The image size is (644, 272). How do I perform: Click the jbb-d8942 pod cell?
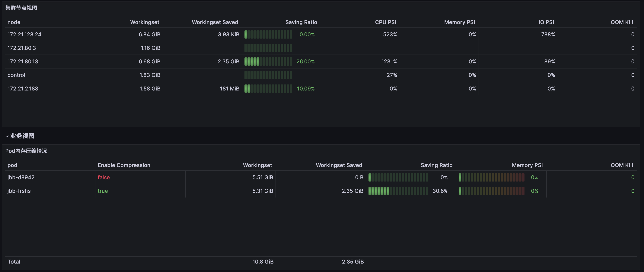(21, 177)
